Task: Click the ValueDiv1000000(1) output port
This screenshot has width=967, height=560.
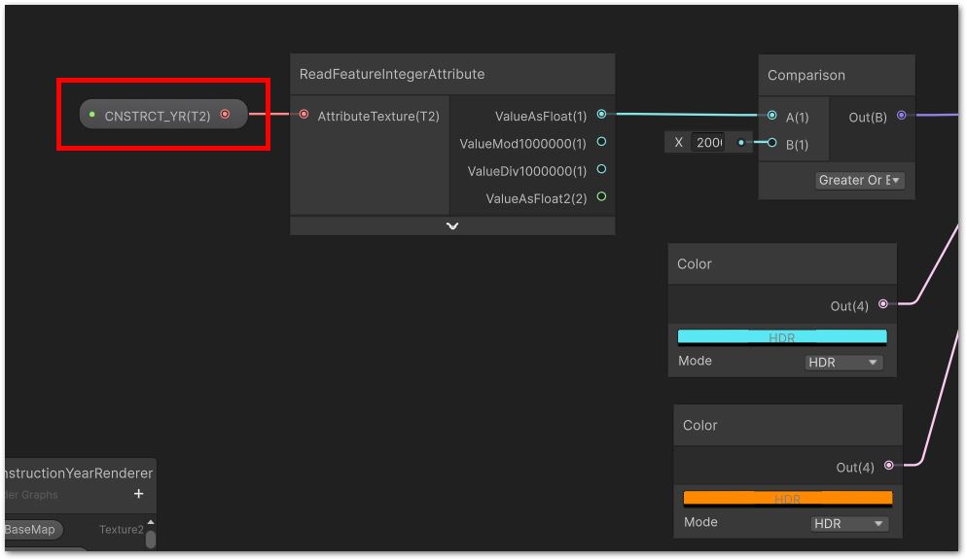Action: [x=601, y=169]
